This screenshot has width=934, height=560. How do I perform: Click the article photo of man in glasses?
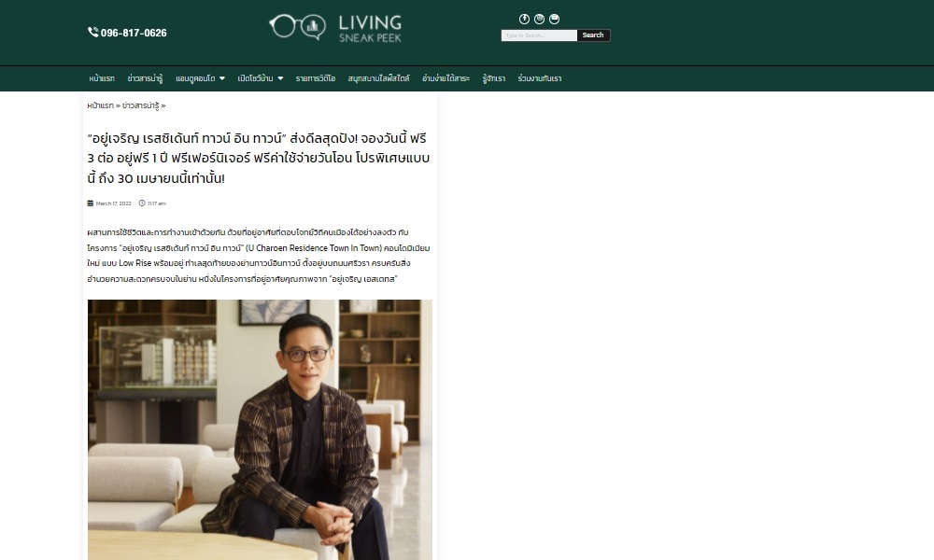click(260, 429)
